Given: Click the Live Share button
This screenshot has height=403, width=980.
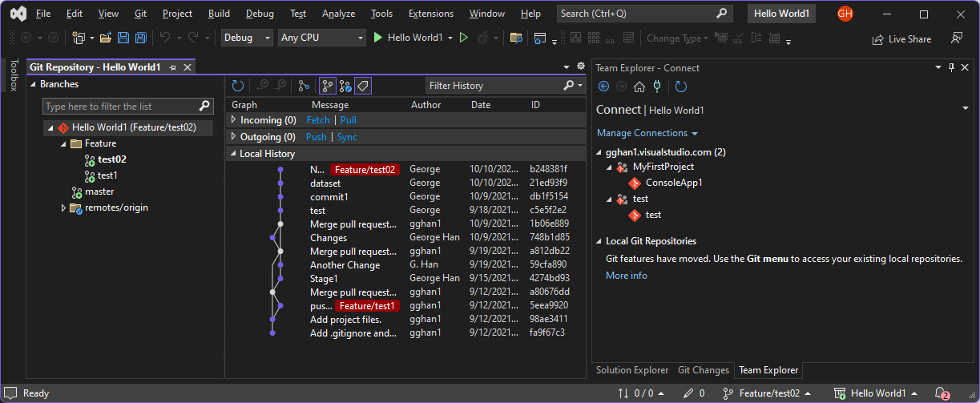Looking at the screenshot, I should click(x=901, y=38).
